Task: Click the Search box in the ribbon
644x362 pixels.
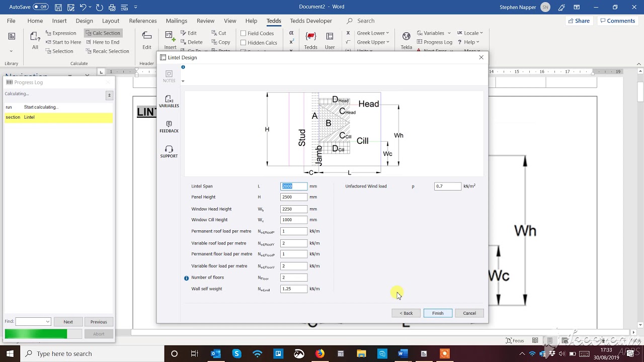Action: [x=361, y=21]
